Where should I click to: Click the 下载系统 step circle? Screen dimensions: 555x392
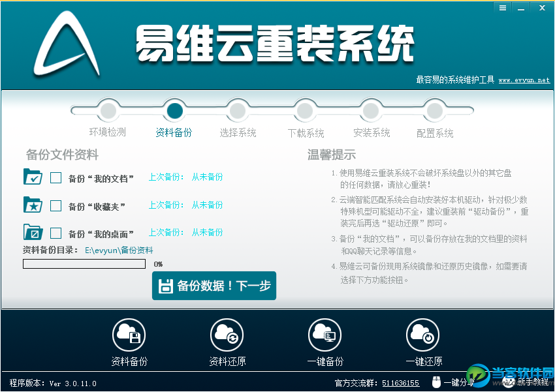(305, 111)
